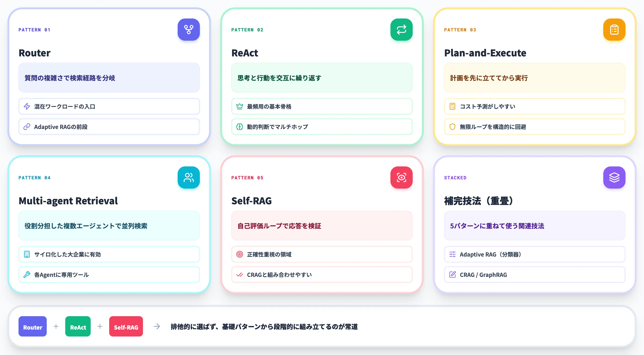Screen dimensions: 644x355
Task: Click the Router card heading
Action: coord(34,53)
